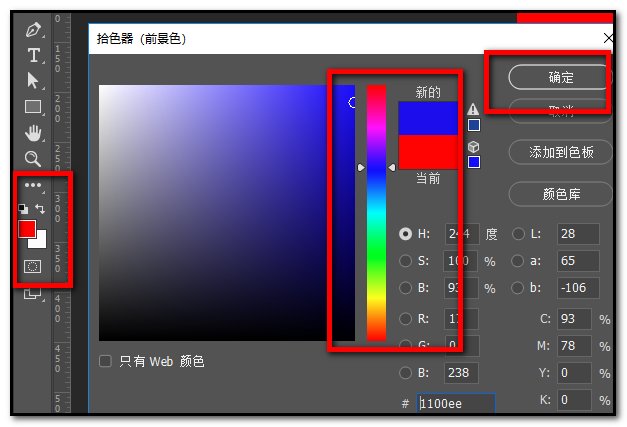
Task: Click the B field showing 238
Action: pyautogui.click(x=461, y=373)
